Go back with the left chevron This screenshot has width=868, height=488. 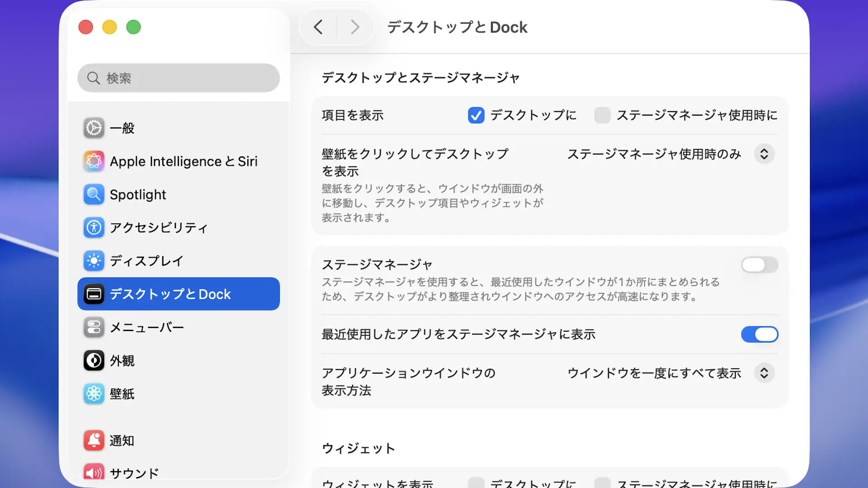318,27
